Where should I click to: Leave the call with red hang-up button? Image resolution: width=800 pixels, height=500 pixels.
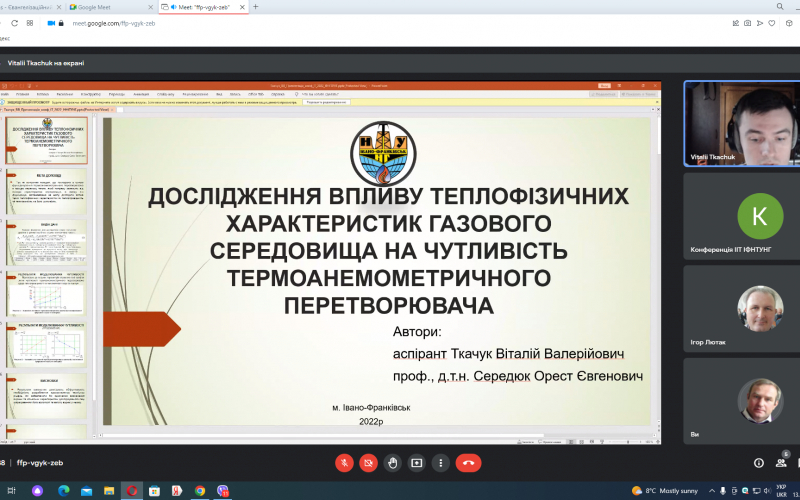(x=468, y=463)
